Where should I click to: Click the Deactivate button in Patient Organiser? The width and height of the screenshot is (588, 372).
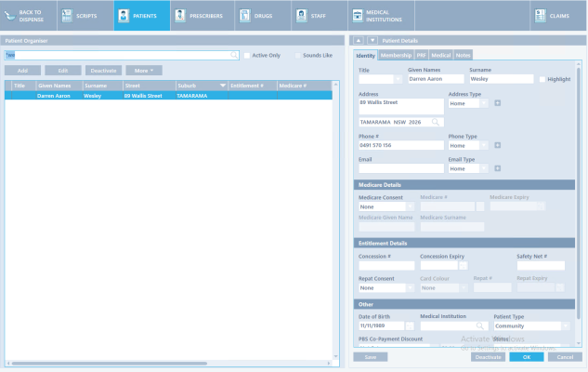(103, 70)
